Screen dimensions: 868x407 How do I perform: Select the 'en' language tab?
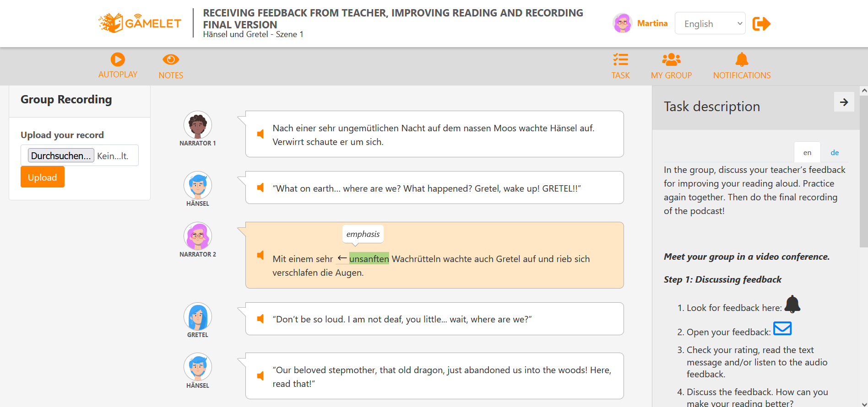(807, 153)
